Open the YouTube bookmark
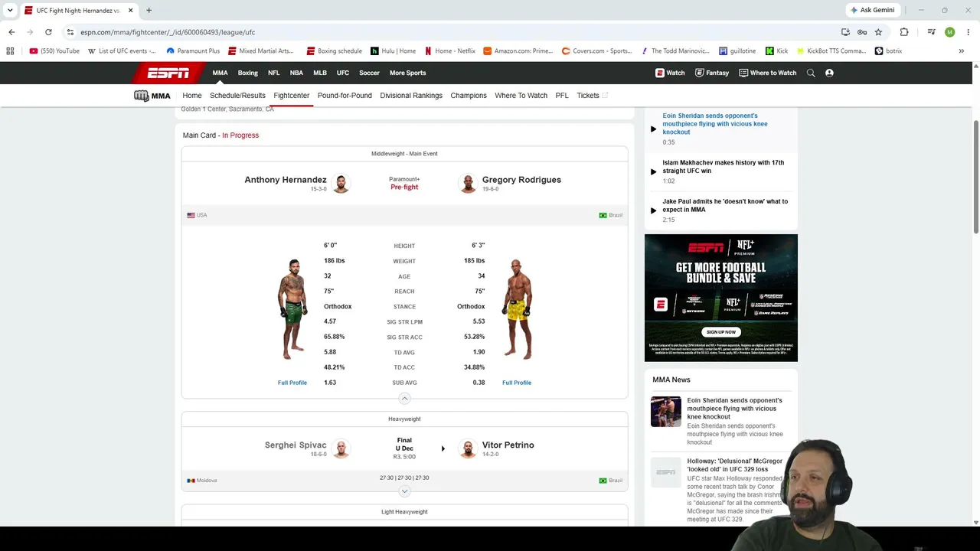The width and height of the screenshot is (980, 551). click(54, 51)
